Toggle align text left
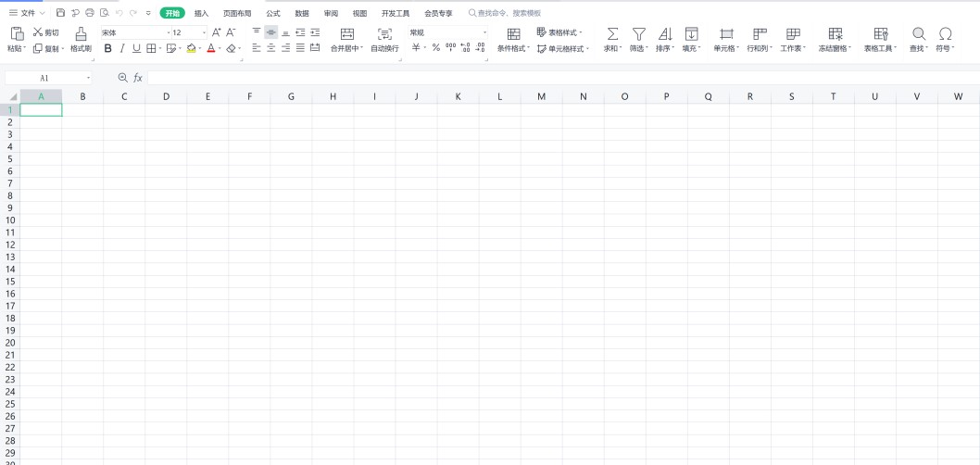 point(257,47)
